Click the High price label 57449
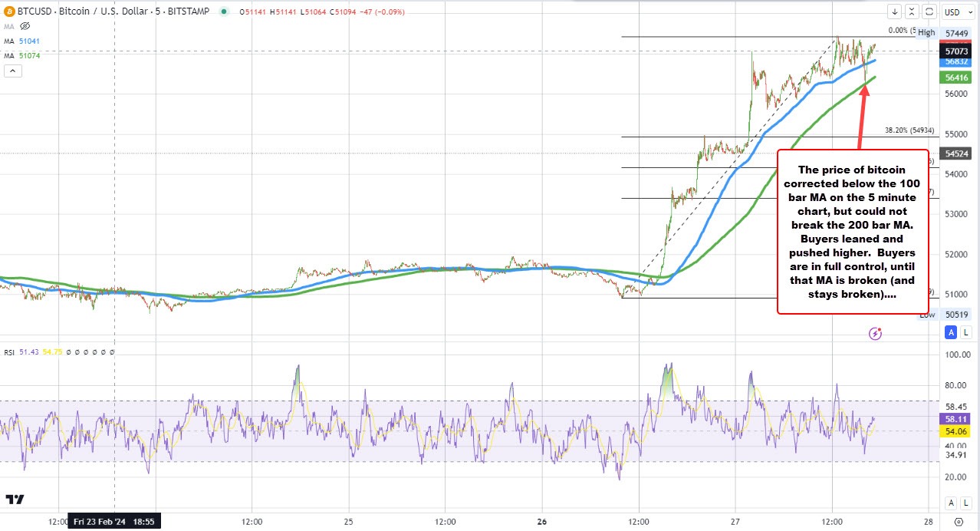This screenshot has height=531, width=980. (x=956, y=32)
